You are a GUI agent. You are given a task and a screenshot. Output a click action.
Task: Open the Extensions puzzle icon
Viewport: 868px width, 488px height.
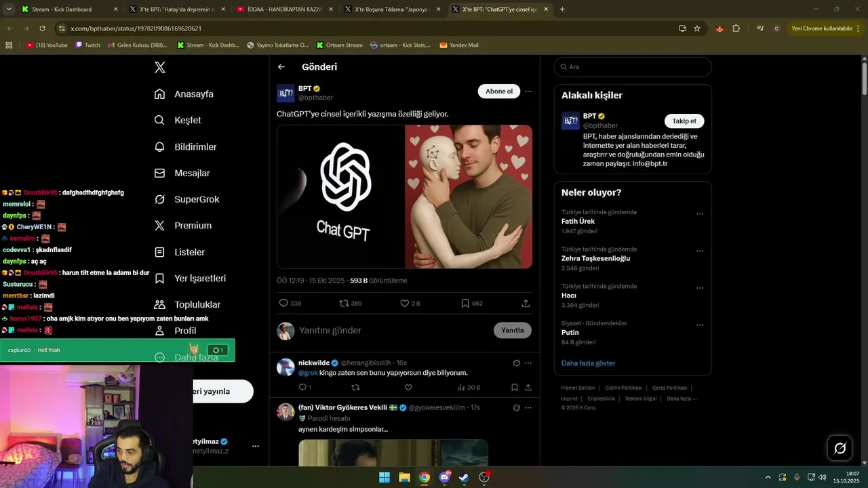click(736, 28)
